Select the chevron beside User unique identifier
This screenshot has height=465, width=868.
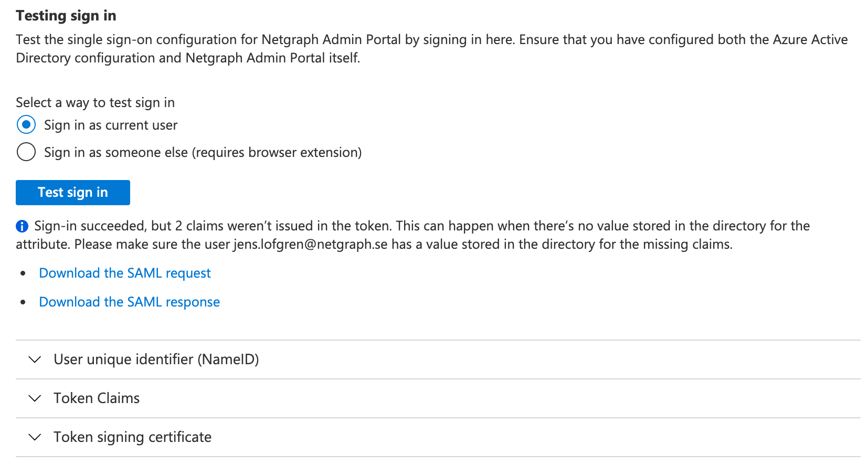point(35,360)
